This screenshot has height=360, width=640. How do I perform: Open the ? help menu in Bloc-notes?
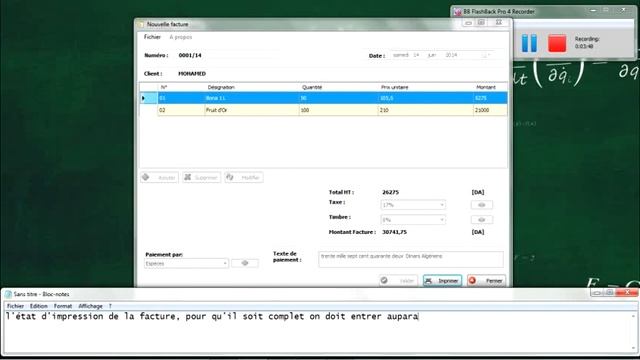point(110,306)
